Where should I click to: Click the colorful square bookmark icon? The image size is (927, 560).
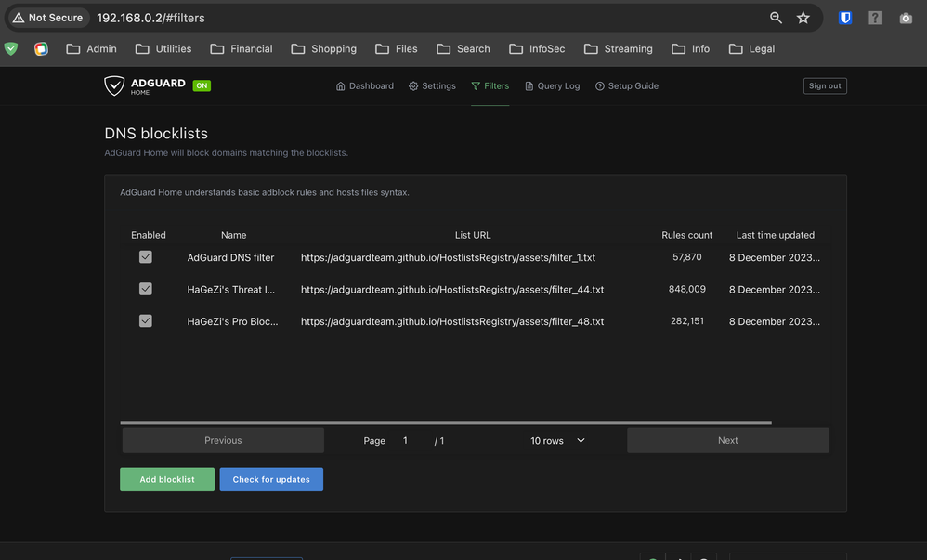click(x=41, y=48)
